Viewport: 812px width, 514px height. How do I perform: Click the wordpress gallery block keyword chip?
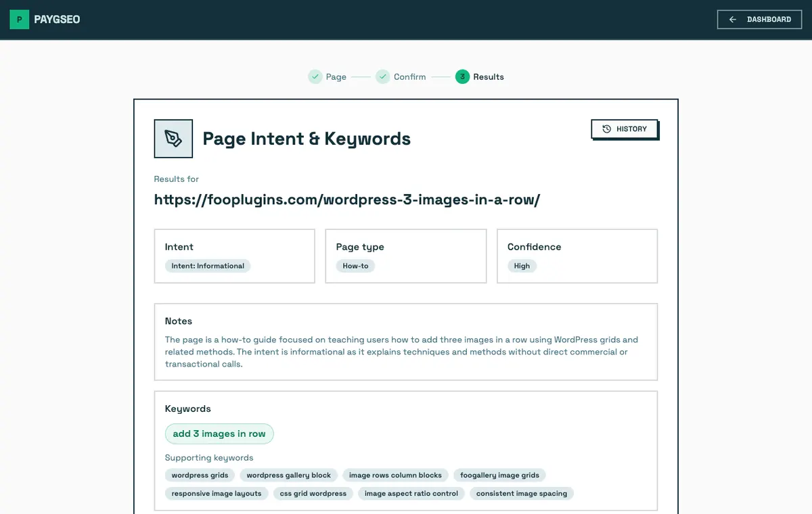click(289, 475)
